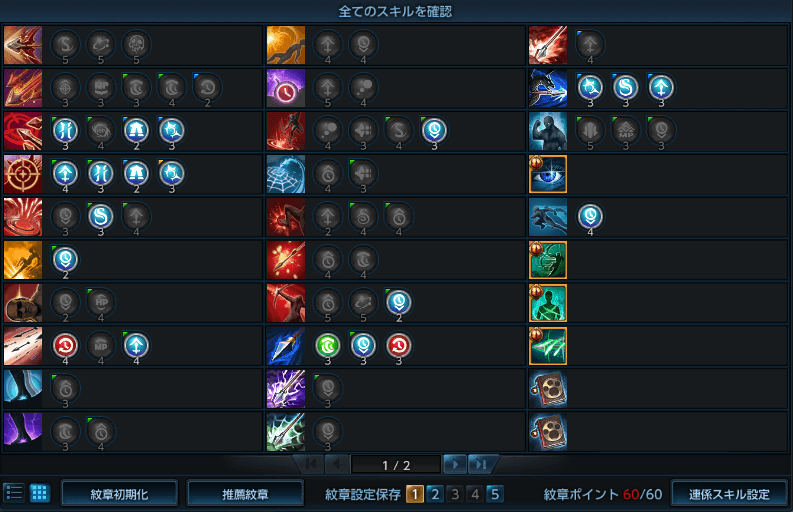Image resolution: width=793 pixels, height=512 pixels.
Task: Click the first book with paw print icon
Action: pyautogui.click(x=548, y=389)
